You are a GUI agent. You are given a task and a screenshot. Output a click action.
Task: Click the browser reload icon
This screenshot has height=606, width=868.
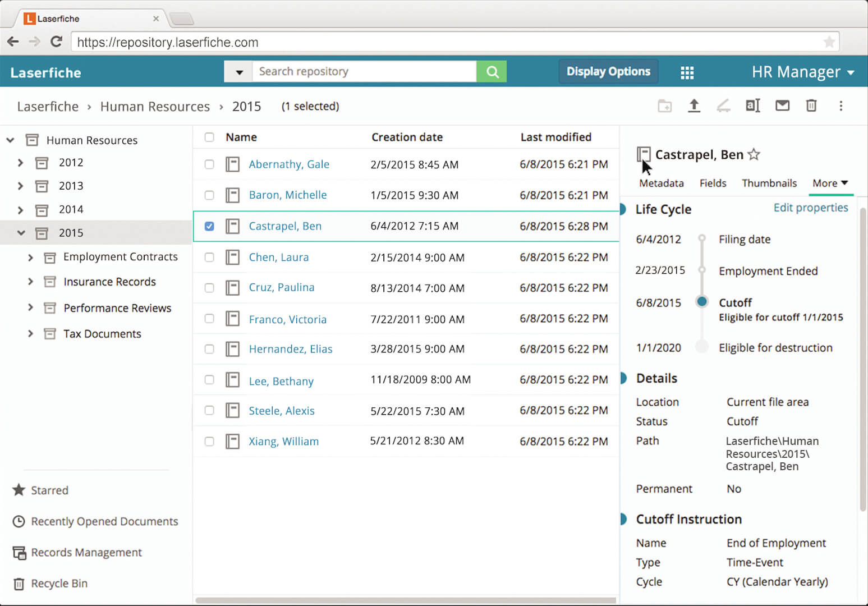click(x=56, y=42)
